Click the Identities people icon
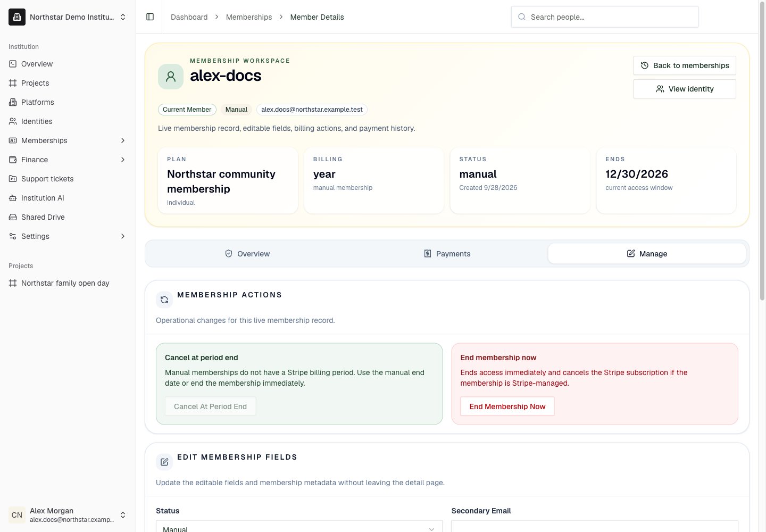Viewport: 766px width, 532px height. [13, 121]
